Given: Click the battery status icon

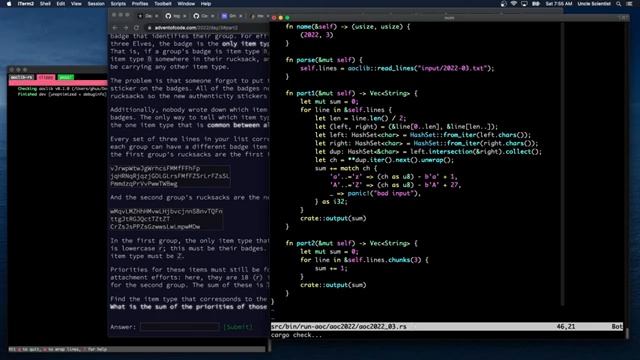Looking at the screenshot, I should tap(536, 4).
